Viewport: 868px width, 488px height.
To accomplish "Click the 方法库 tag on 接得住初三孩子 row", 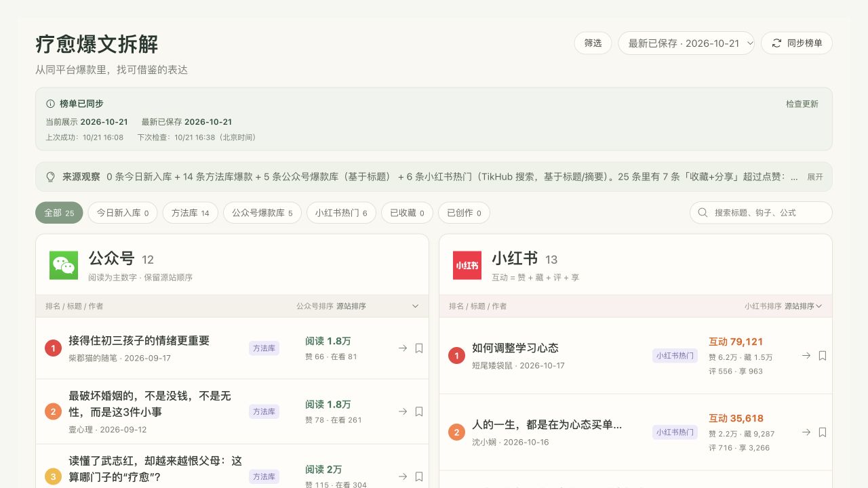I will coord(264,348).
